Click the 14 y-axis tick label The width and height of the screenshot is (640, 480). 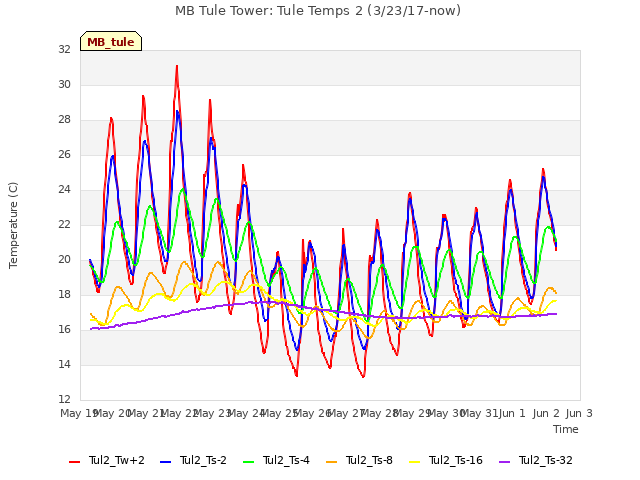[64, 364]
